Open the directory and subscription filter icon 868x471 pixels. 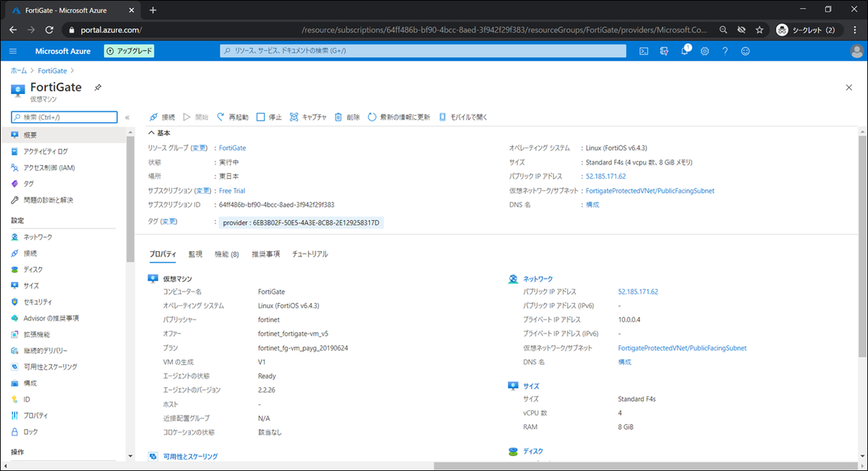[x=664, y=51]
